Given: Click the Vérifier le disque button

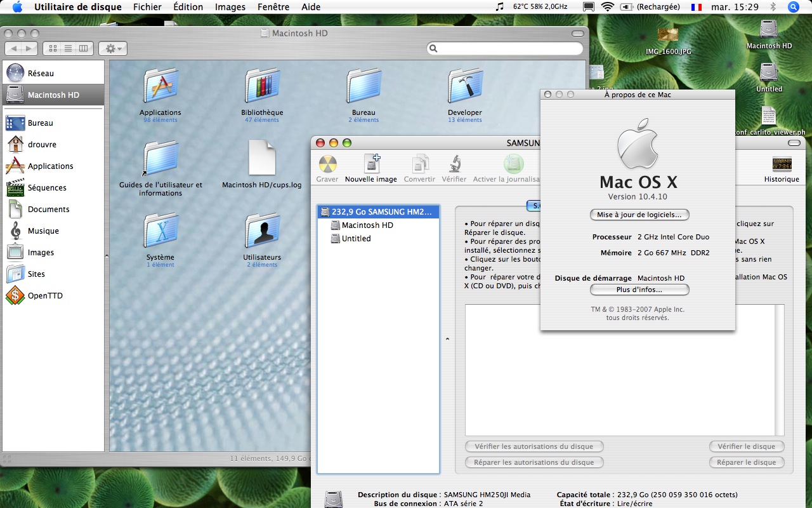Looking at the screenshot, I should (x=747, y=446).
